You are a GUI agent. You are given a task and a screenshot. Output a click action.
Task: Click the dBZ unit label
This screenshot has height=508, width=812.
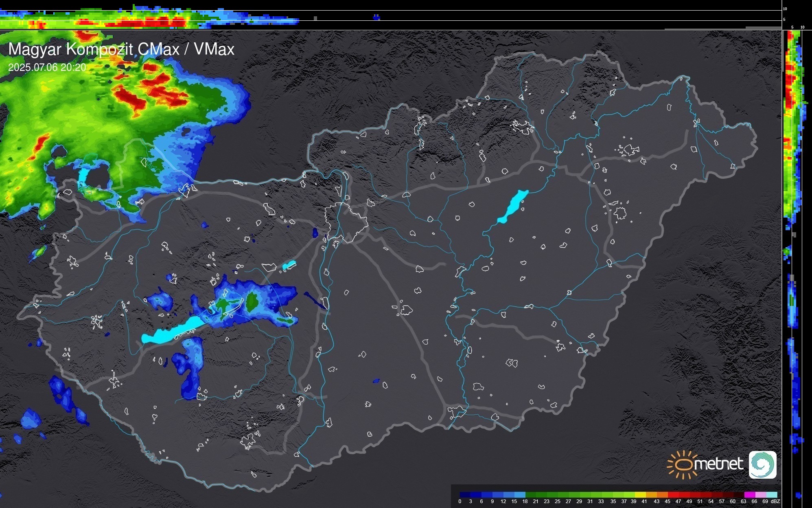click(x=775, y=501)
